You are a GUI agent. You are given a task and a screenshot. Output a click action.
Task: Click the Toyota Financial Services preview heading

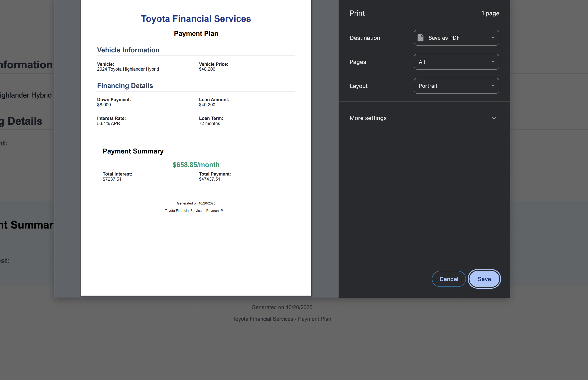pos(196,19)
